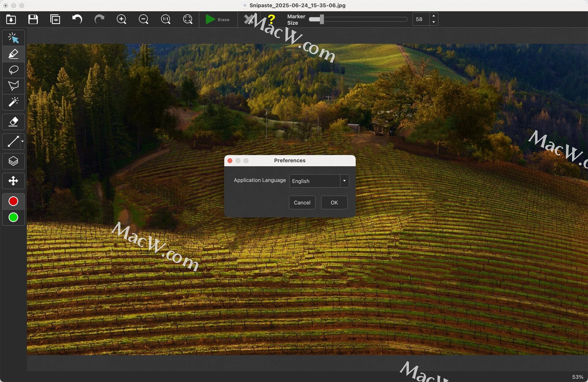Close the Preferences dialog

[230, 161]
